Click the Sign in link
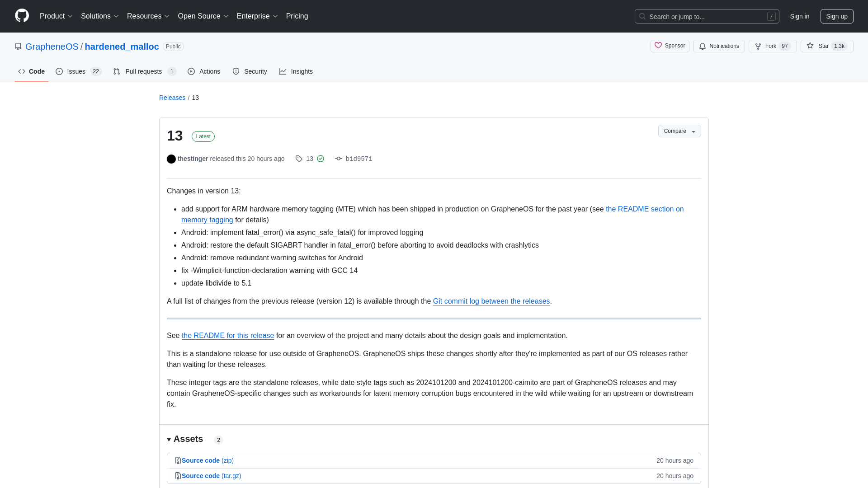Screen dimensions: 868x488 [800, 16]
